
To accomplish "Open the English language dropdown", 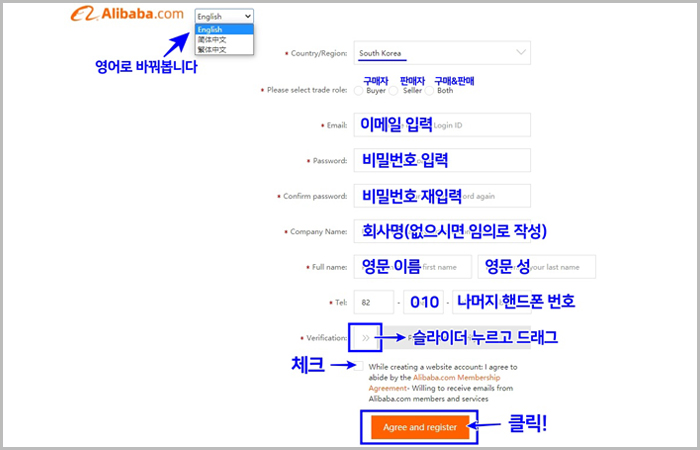I will tap(224, 17).
